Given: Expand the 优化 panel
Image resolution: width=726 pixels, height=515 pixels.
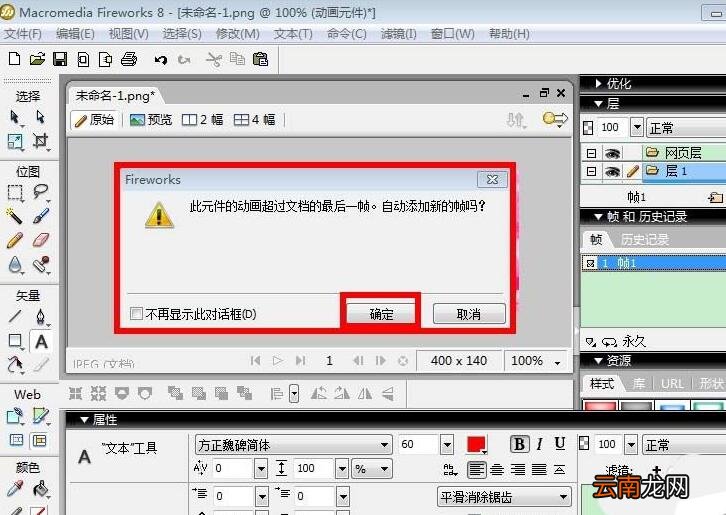Looking at the screenshot, I should pyautogui.click(x=599, y=83).
